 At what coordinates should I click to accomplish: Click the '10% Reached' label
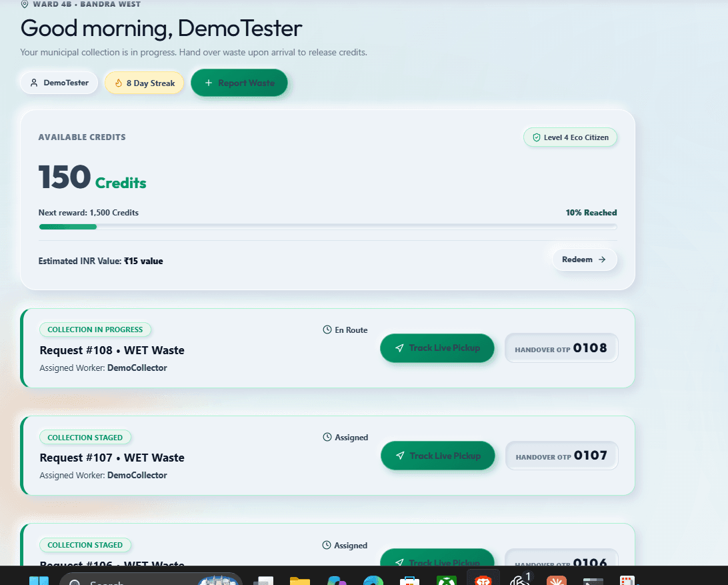591,213
